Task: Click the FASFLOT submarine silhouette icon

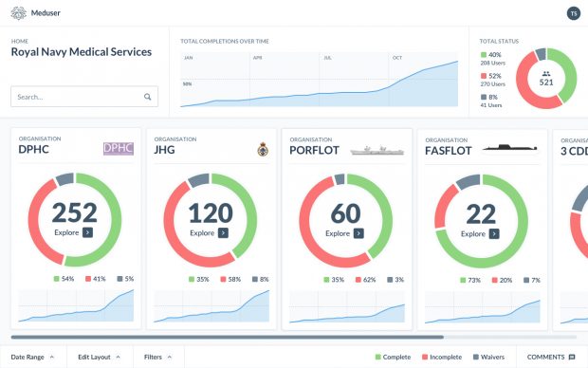Action: pyautogui.click(x=510, y=148)
